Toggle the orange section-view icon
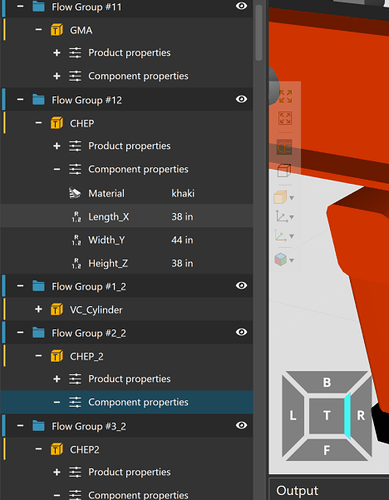The image size is (389, 500). (284, 147)
